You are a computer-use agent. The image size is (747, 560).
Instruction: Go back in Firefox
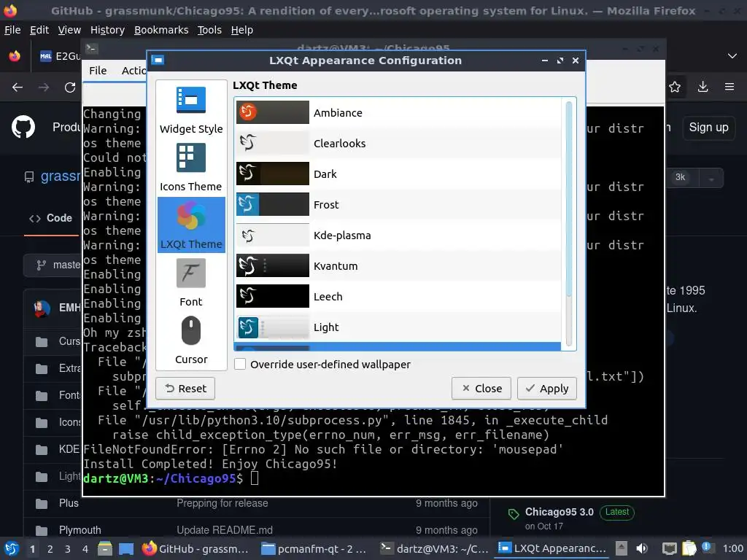coord(18,87)
